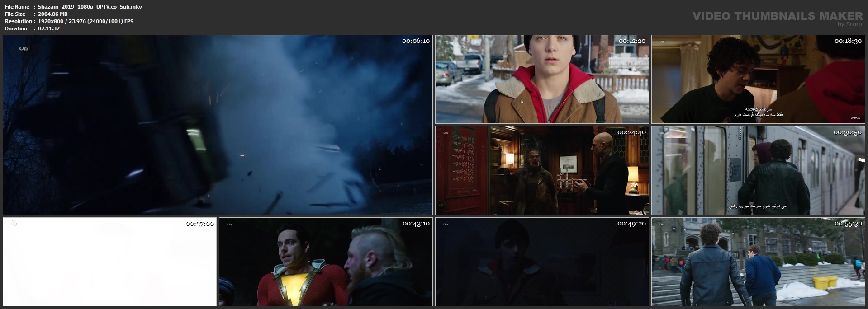Image resolution: width=868 pixels, height=309 pixels.
Task: Click the 00:55:30 timestamp label
Action: pyautogui.click(x=848, y=224)
